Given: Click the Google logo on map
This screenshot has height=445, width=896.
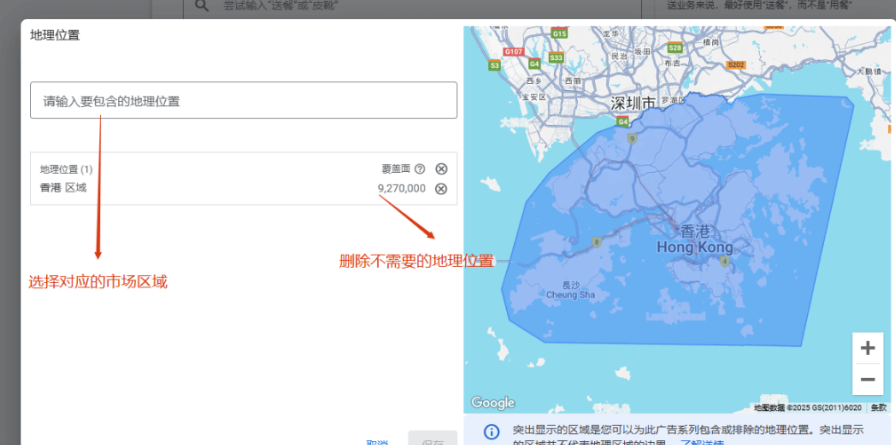Looking at the screenshot, I should tap(492, 403).
